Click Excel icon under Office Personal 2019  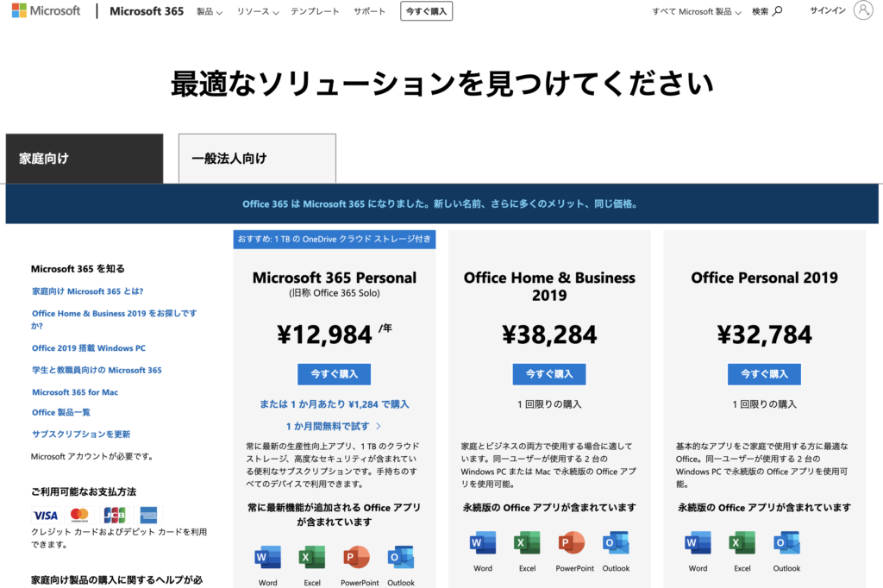(x=742, y=543)
